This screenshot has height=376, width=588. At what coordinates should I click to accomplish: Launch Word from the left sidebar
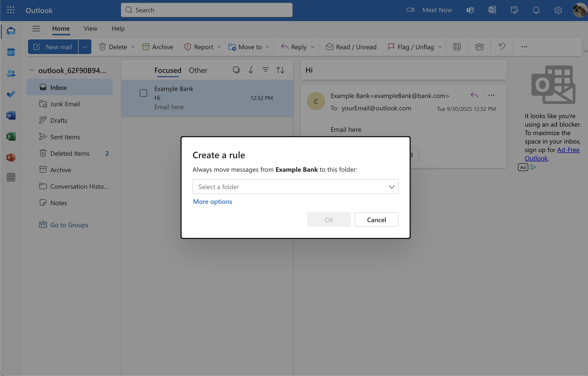click(11, 115)
